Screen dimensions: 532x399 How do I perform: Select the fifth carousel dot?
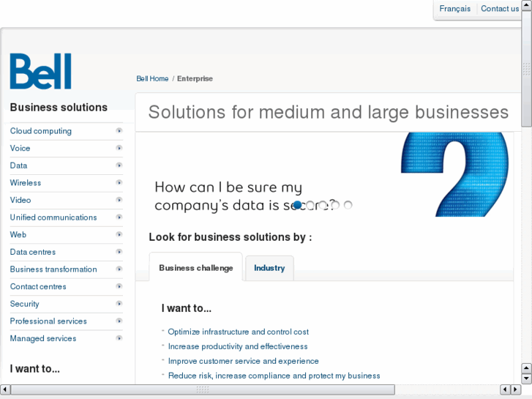pyautogui.click(x=348, y=205)
